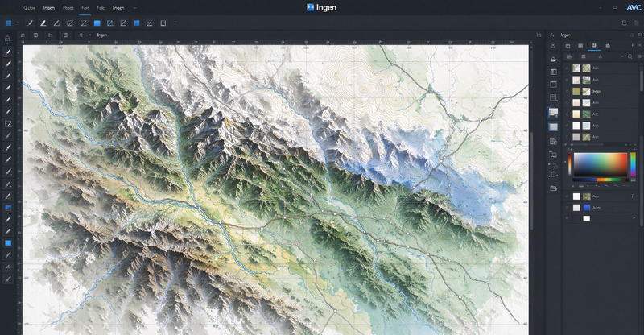Click the blue grid icon starting the top toolbar
The image size is (644, 335).
coord(8,23)
